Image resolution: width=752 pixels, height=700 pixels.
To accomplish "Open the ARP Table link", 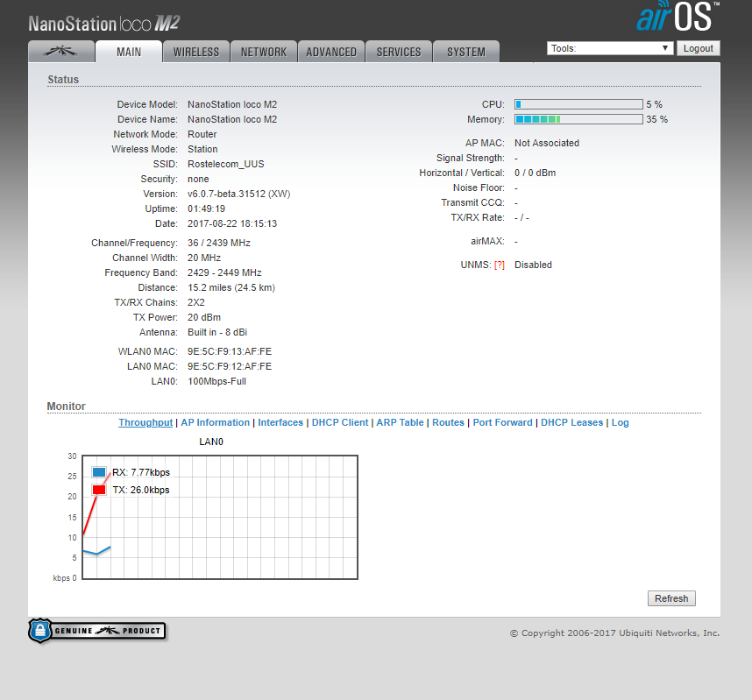I will pos(400,422).
